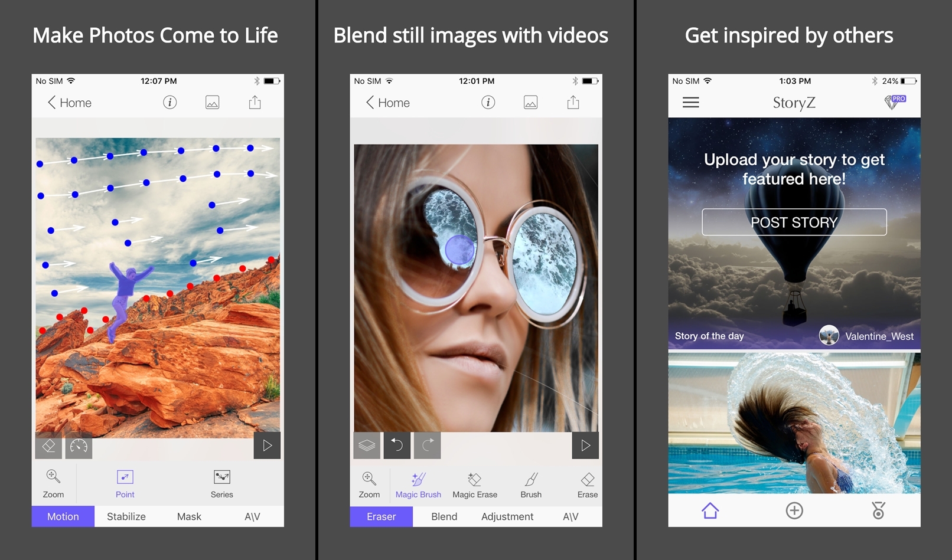
Task: Switch to the Blend tab
Action: [444, 516]
